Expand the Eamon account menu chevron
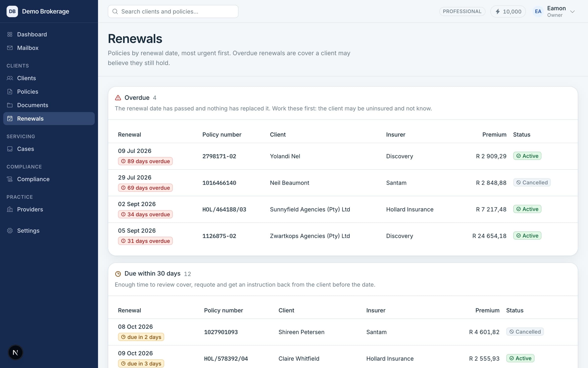 [572, 12]
